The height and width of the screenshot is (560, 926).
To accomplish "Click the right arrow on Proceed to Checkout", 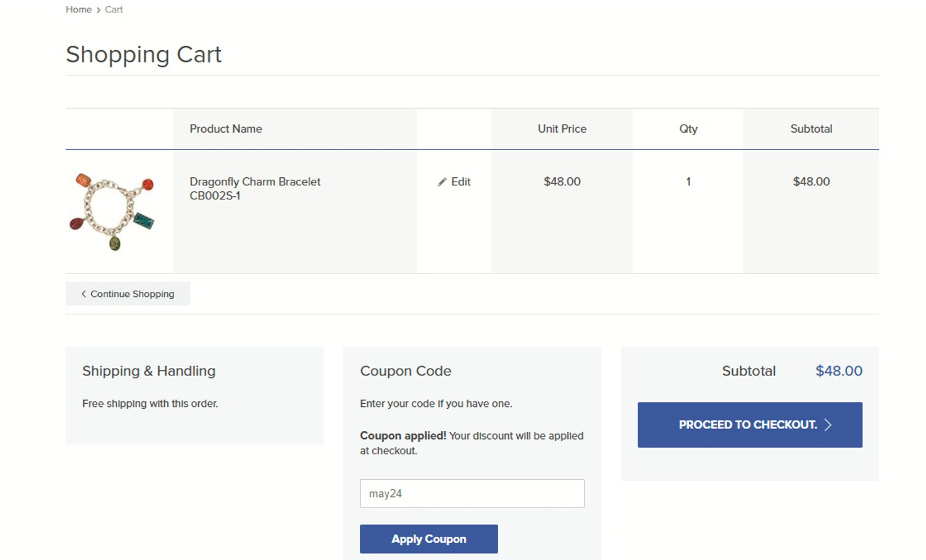I will [828, 425].
